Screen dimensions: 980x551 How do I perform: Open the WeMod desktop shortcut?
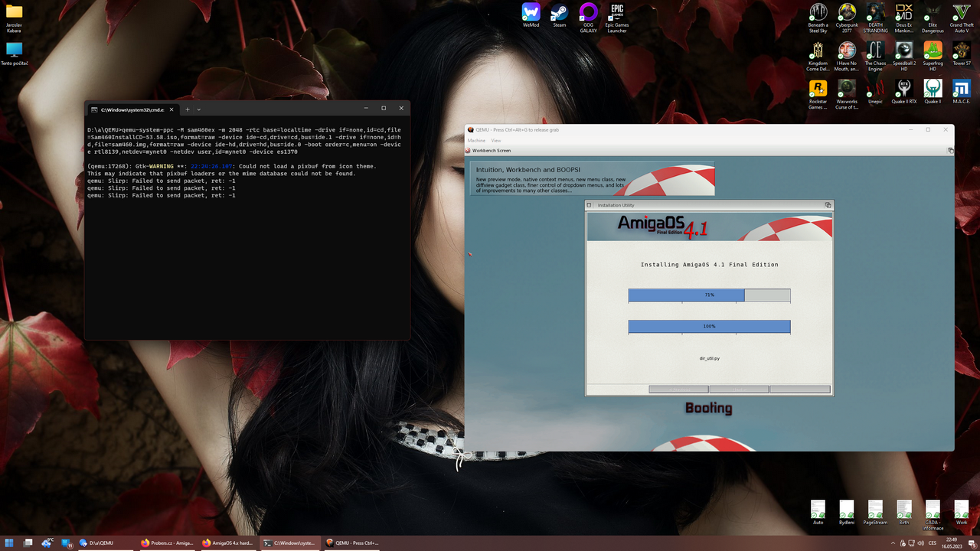[531, 15]
